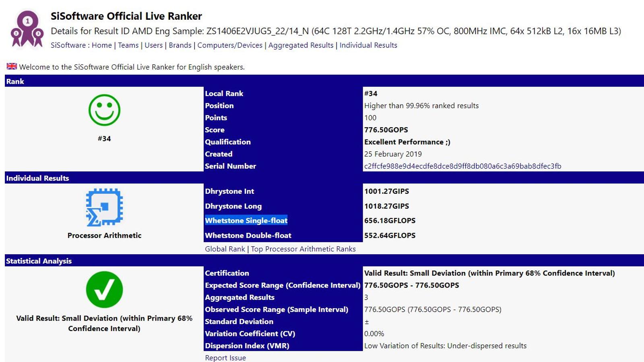
Task: Click the Excellent Performance qualification text
Action: pos(407,142)
